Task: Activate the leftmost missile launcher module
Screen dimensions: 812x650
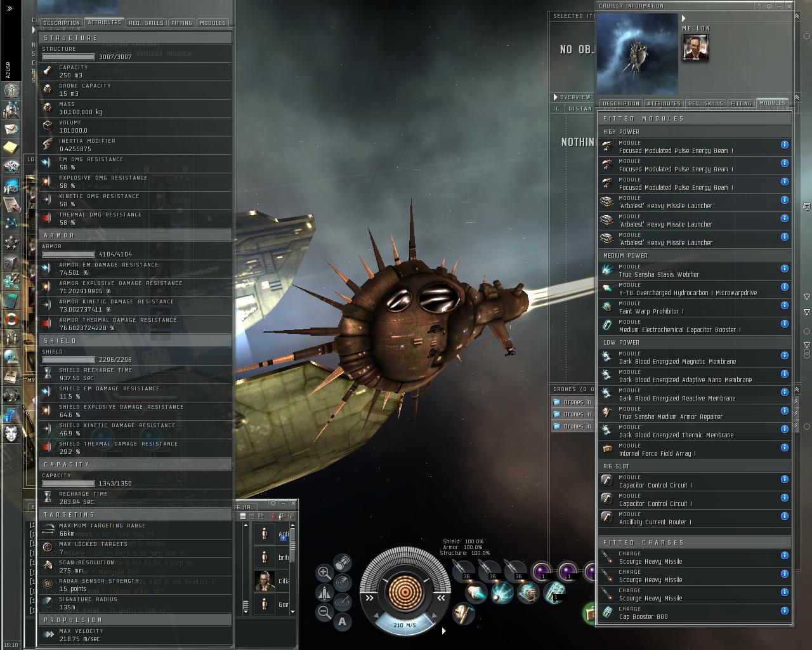Action: (464, 572)
